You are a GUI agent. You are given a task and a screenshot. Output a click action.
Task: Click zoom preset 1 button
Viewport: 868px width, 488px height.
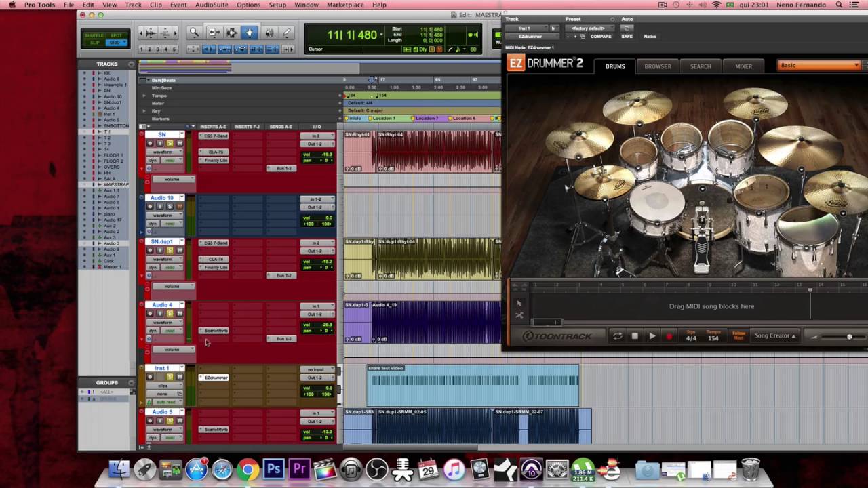click(x=143, y=49)
